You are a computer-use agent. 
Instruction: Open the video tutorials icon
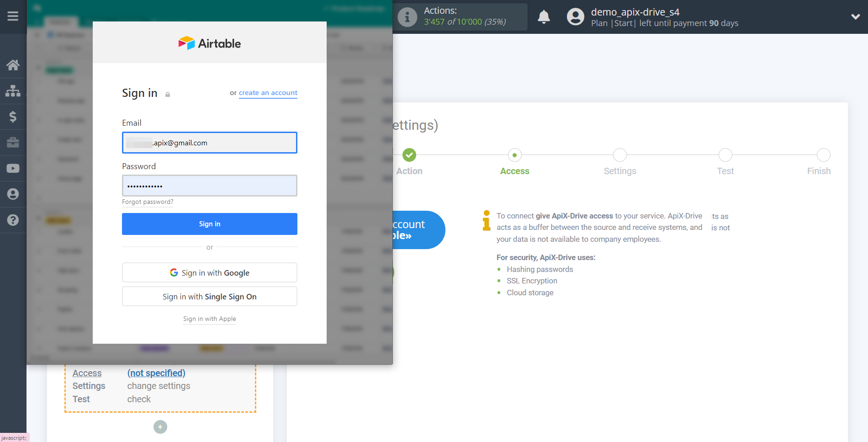[x=13, y=168]
